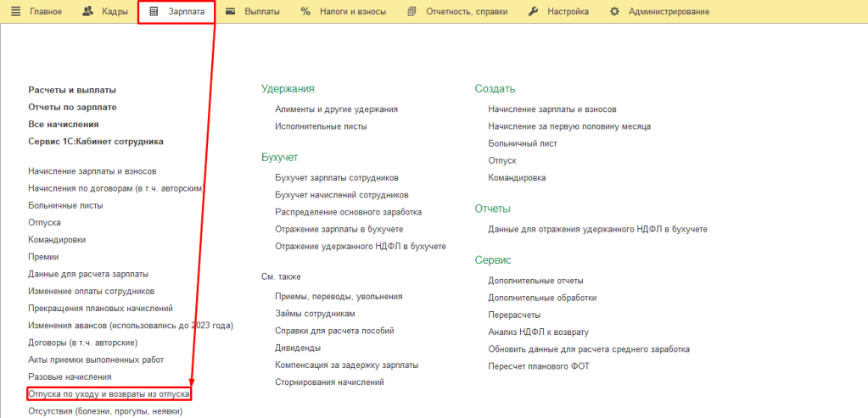Image resolution: width=868 pixels, height=418 pixels.
Task: Open Справки для расчета пособий
Action: (334, 331)
